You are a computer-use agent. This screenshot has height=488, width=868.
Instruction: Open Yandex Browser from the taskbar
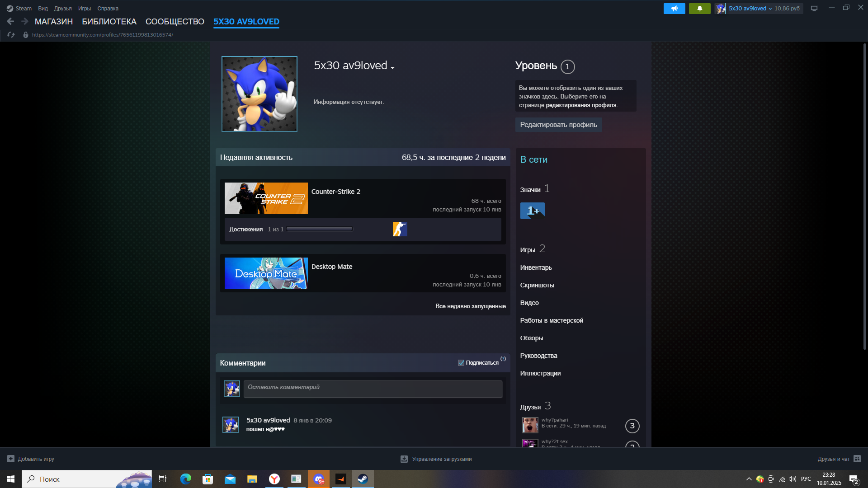click(x=274, y=479)
